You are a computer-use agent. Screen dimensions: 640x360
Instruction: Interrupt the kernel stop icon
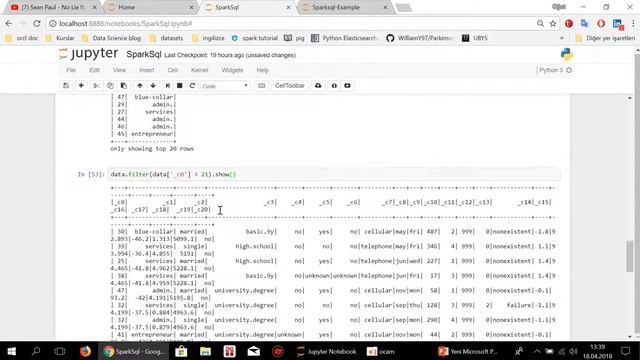(x=180, y=86)
